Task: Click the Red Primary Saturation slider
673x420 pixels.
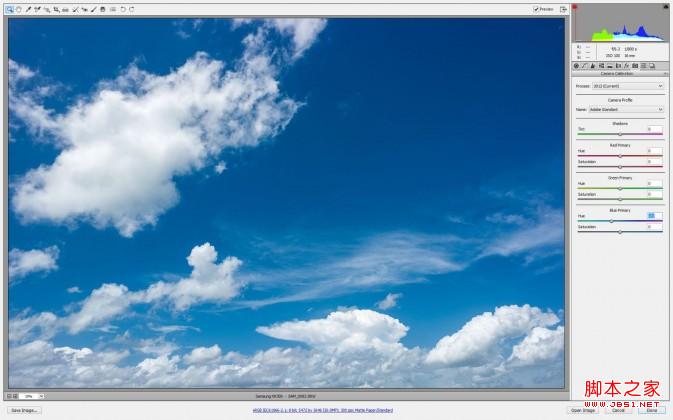Action: 620,167
